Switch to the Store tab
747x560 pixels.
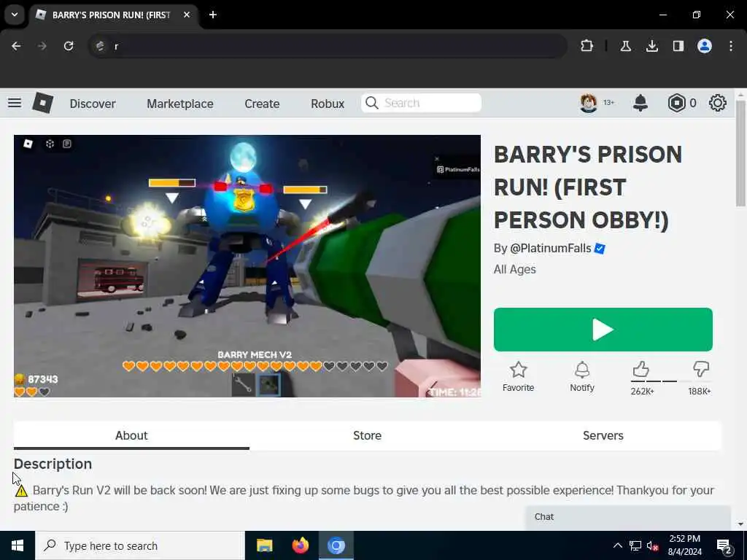point(368,435)
